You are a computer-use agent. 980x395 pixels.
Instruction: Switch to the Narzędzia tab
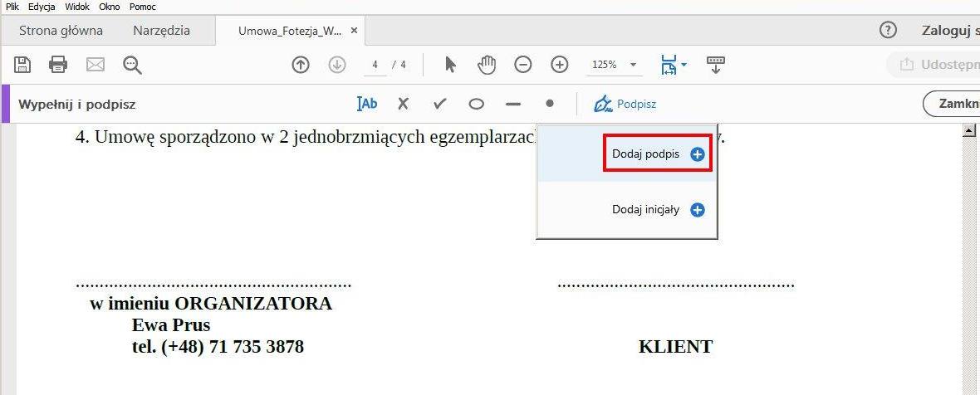click(161, 31)
